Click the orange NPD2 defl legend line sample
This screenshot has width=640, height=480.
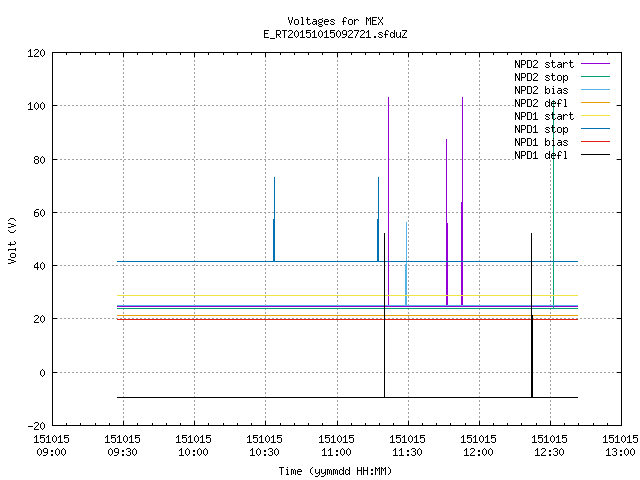coord(595,102)
